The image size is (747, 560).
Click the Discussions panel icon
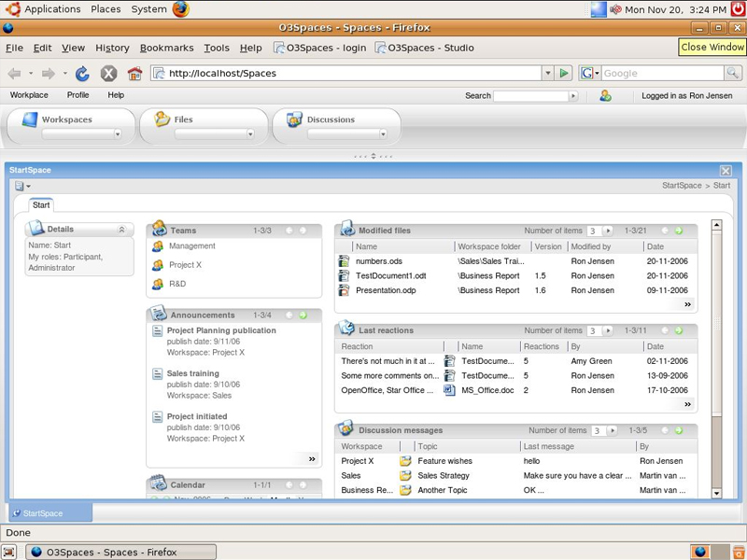click(x=294, y=119)
